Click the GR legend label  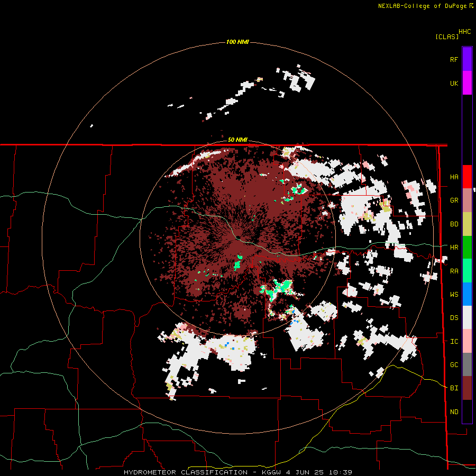454,200
